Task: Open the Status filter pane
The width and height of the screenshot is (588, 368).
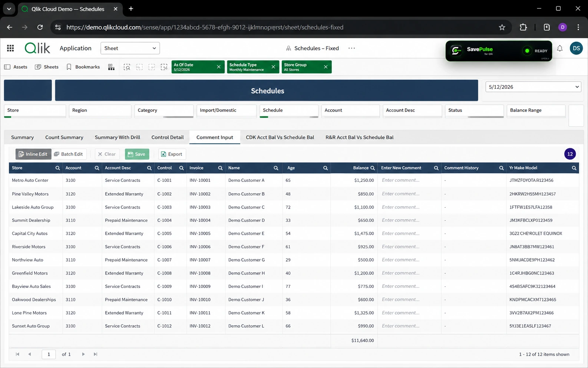Action: (x=474, y=111)
